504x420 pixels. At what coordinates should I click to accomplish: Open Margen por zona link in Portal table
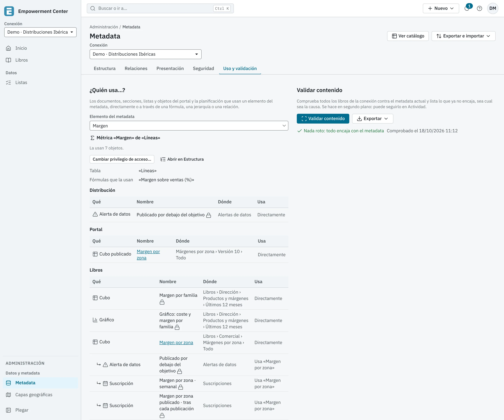pyautogui.click(x=148, y=255)
